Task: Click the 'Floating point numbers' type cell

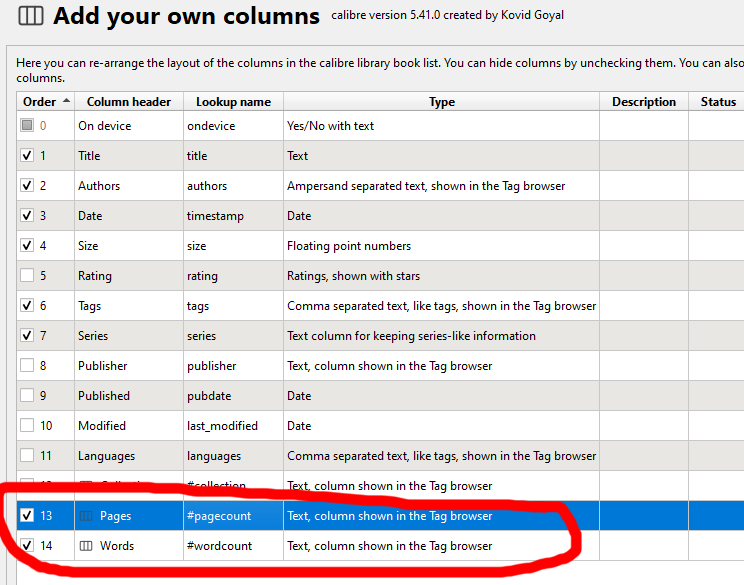Action: pyautogui.click(x=442, y=246)
